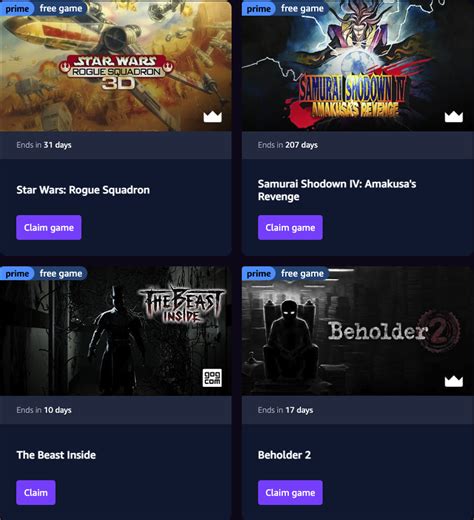Click prime badge on The Beast Inside card
The width and height of the screenshot is (474, 520).
click(17, 274)
